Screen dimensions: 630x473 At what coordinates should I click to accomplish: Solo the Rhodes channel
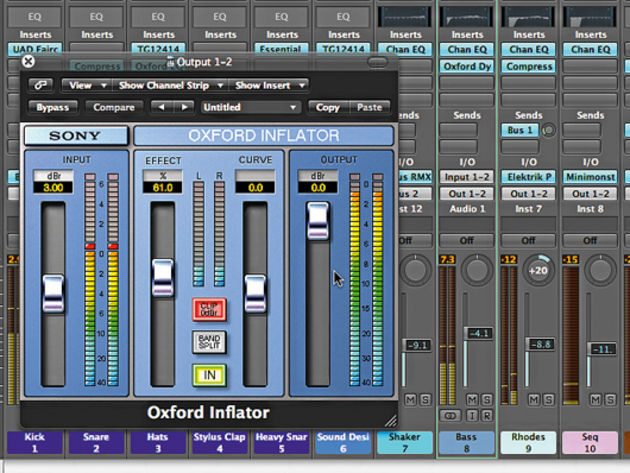[549, 399]
